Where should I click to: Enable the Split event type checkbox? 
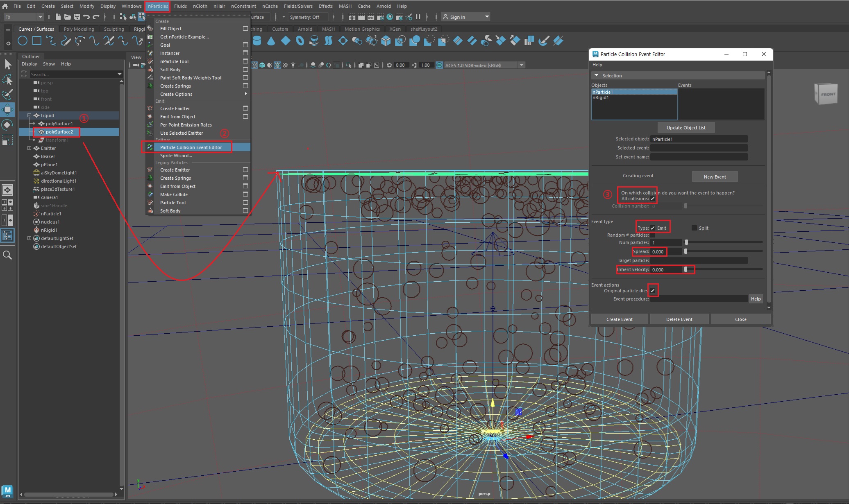[694, 228]
